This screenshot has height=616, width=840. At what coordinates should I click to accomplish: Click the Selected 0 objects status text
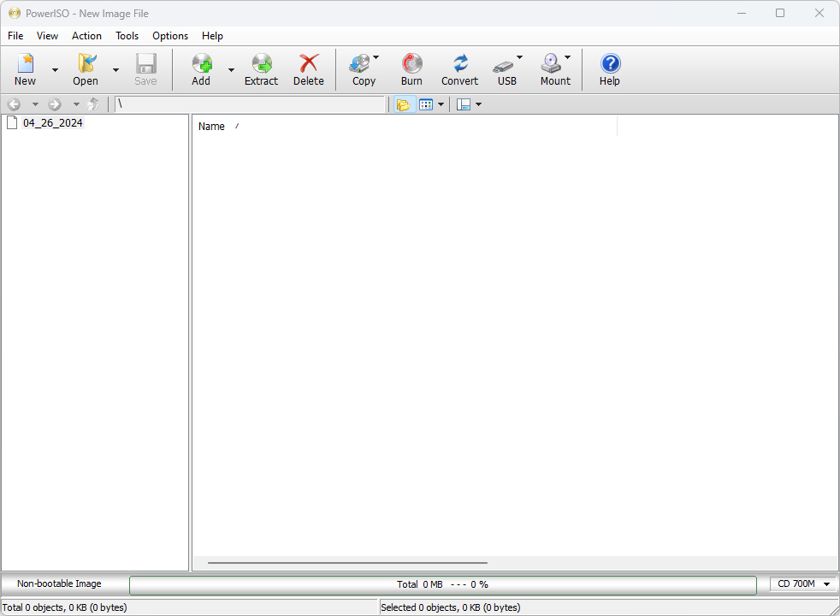(451, 607)
